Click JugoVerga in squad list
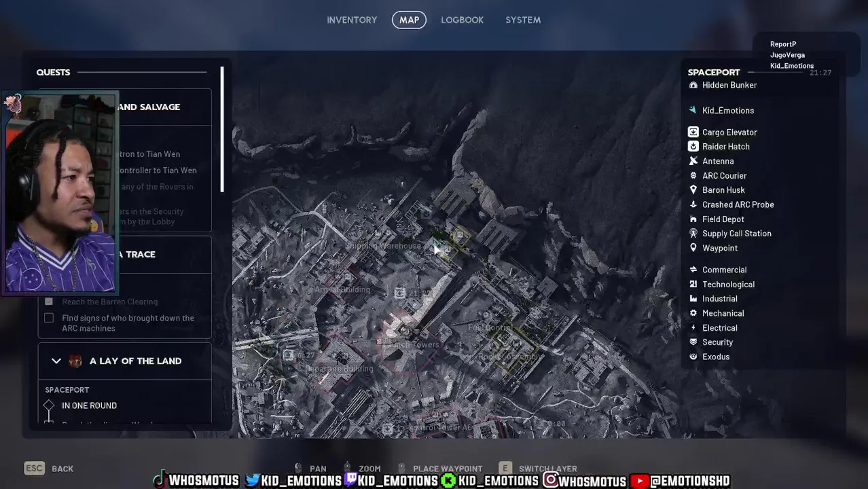Viewport: 868px width, 489px height. point(787,55)
